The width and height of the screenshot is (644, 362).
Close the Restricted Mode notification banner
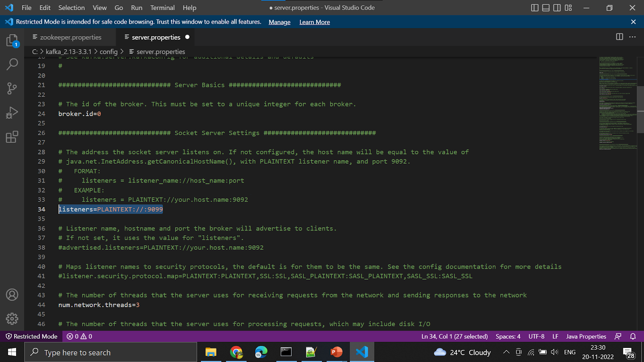pos(633,22)
